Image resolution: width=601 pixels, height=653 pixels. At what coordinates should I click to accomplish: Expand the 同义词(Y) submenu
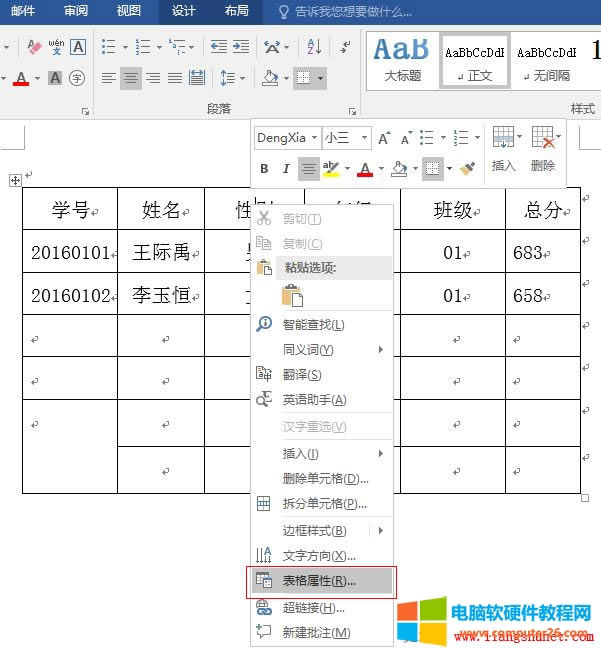point(322,349)
